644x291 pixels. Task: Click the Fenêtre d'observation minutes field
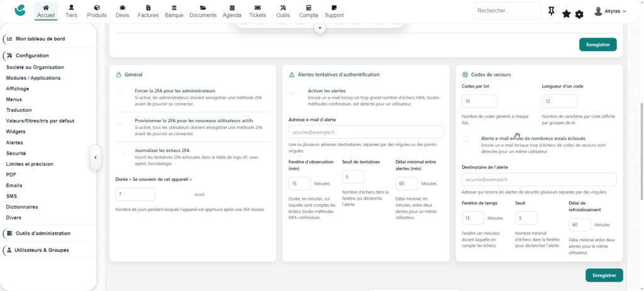point(300,184)
